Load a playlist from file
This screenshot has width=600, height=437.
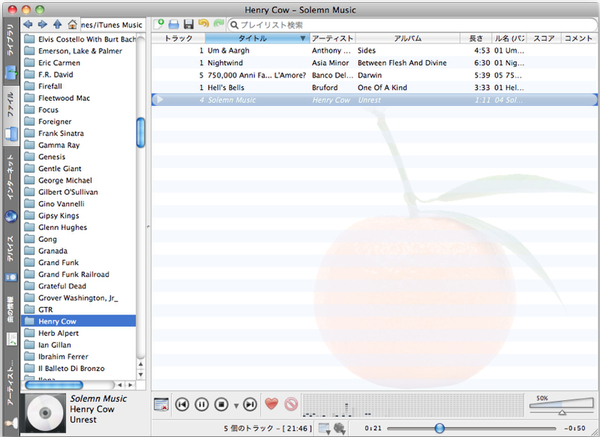coord(174,24)
